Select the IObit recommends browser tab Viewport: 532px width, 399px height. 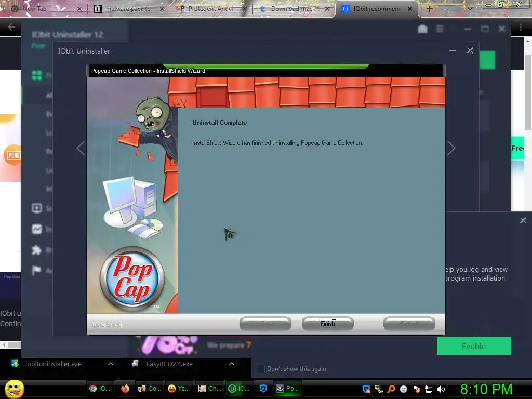[x=377, y=9]
